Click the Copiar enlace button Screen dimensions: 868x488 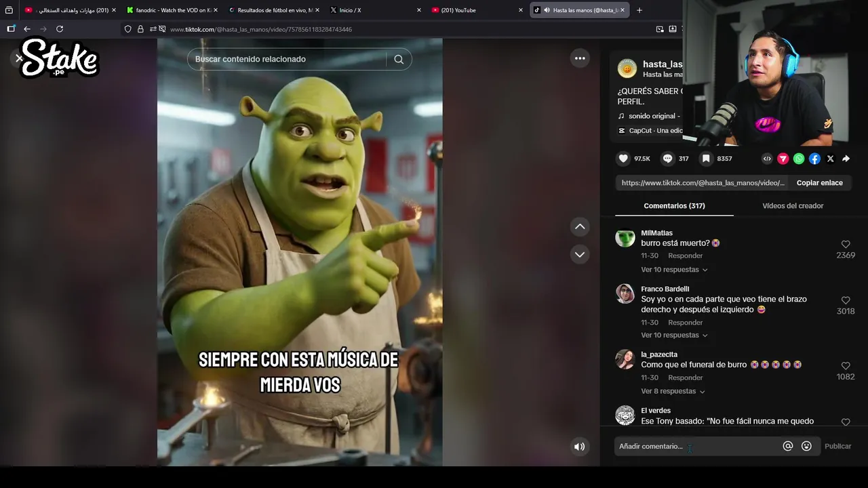click(819, 183)
